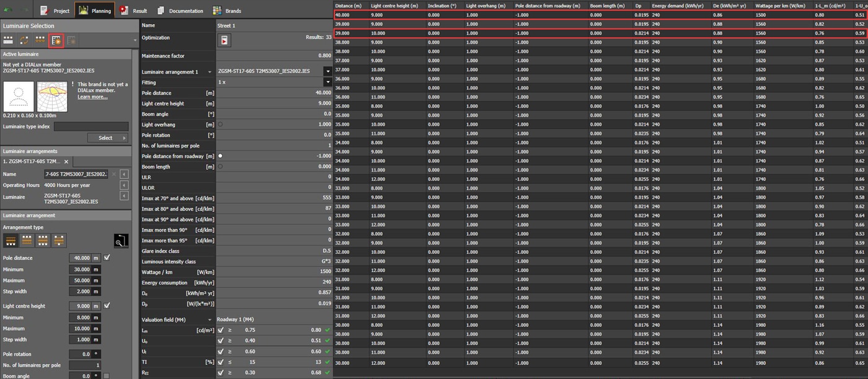Viewport: 868px width, 379px height.
Task: Open the Documentation tab
Action: coord(180,11)
